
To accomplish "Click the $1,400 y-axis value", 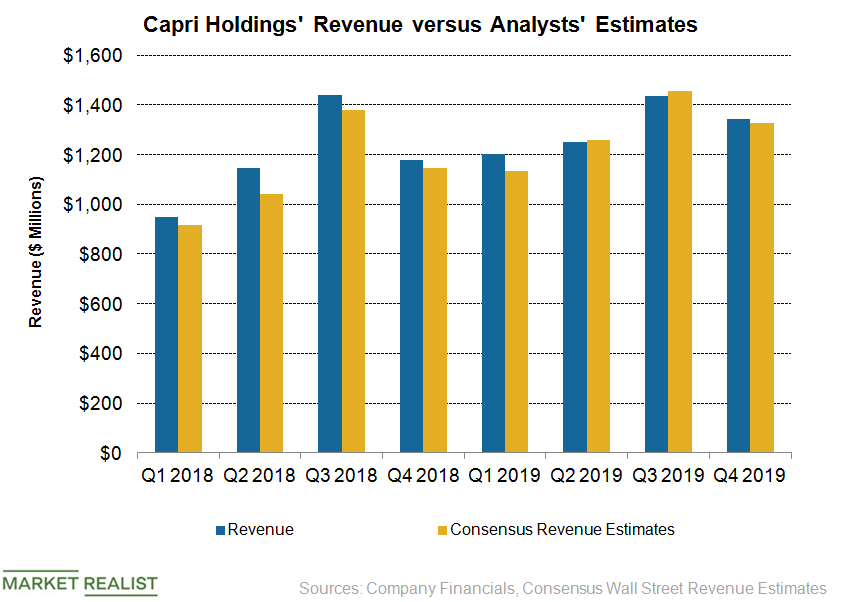I will (92, 105).
